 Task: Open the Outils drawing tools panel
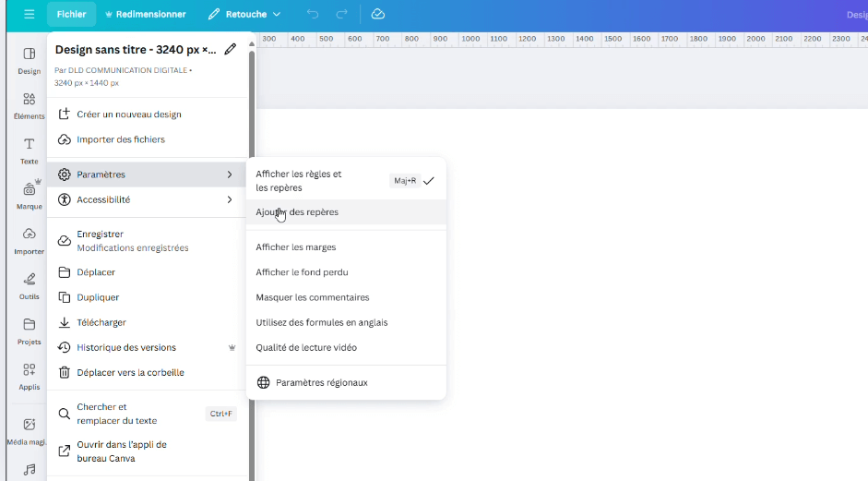click(29, 285)
